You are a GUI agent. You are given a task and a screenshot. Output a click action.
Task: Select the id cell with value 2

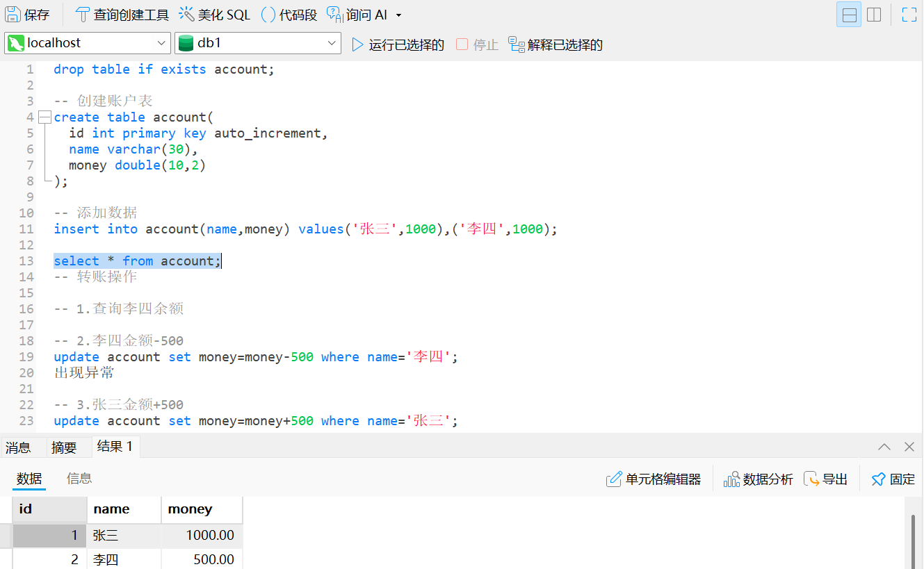(50, 559)
